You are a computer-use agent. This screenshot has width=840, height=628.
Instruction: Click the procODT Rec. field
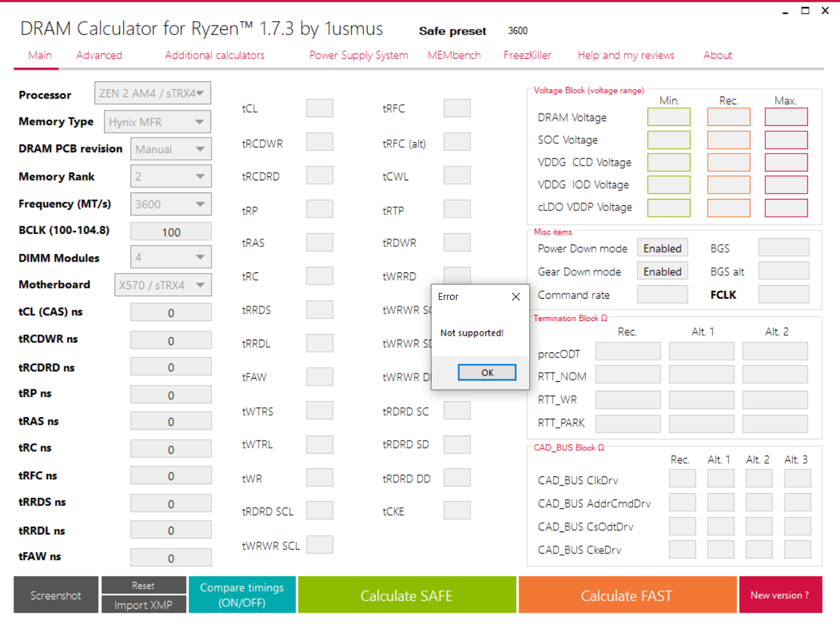click(x=628, y=351)
